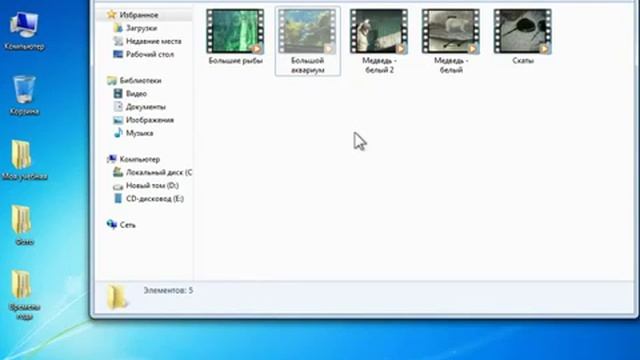The width and height of the screenshot is (640, 360).
Task: Select the Большие рыбы video file
Action: tap(236, 37)
